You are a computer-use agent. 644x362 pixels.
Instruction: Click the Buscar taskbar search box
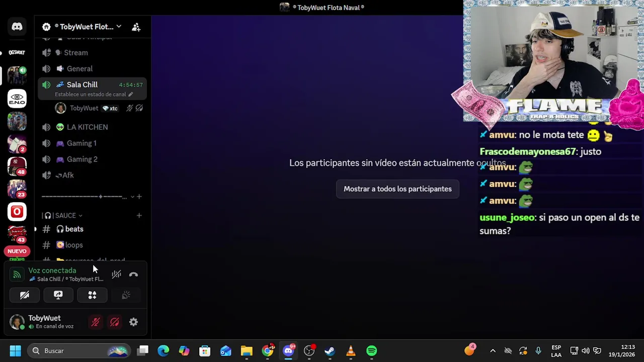[x=79, y=351]
